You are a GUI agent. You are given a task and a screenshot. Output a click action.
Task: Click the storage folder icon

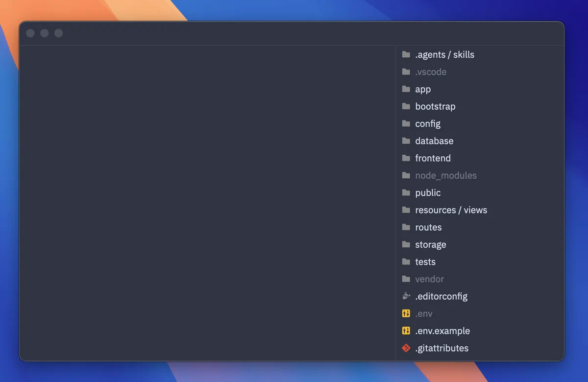pyautogui.click(x=406, y=244)
